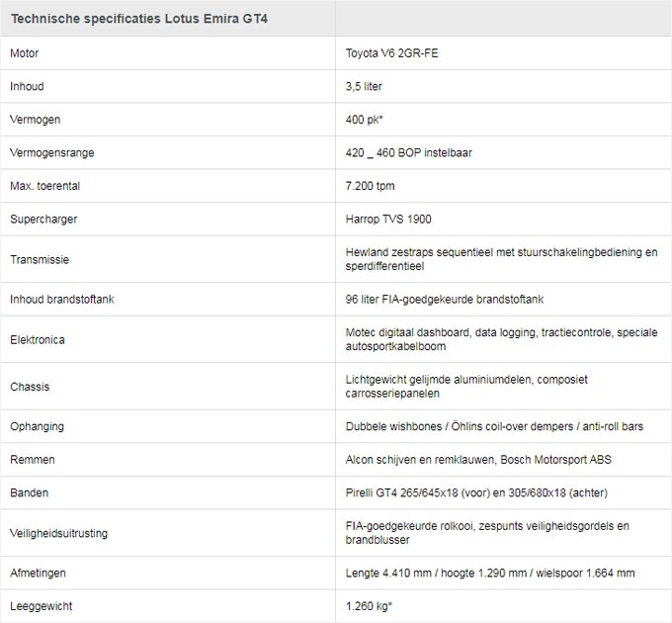Click the table header "Technische specificaties Lotus Emira GT4"
The image size is (672, 623).
point(138,19)
